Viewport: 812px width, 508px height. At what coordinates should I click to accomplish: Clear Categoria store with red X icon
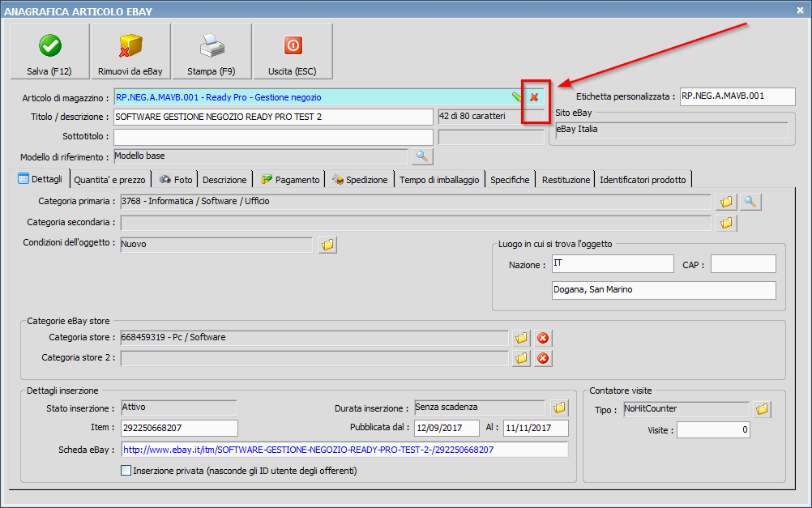[543, 338]
